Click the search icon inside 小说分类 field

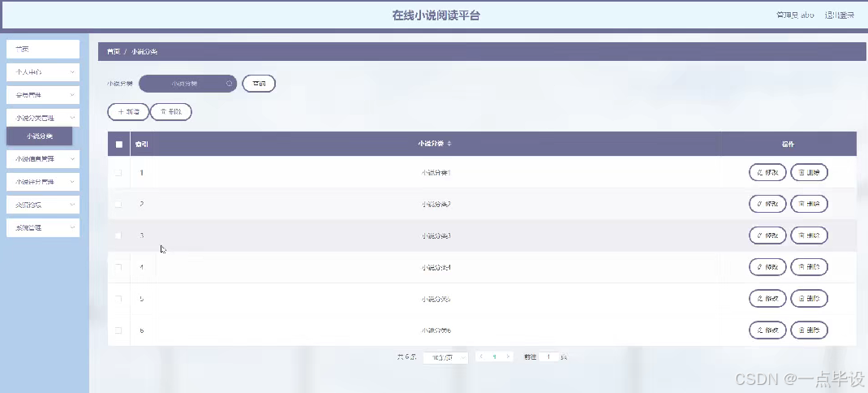point(229,84)
